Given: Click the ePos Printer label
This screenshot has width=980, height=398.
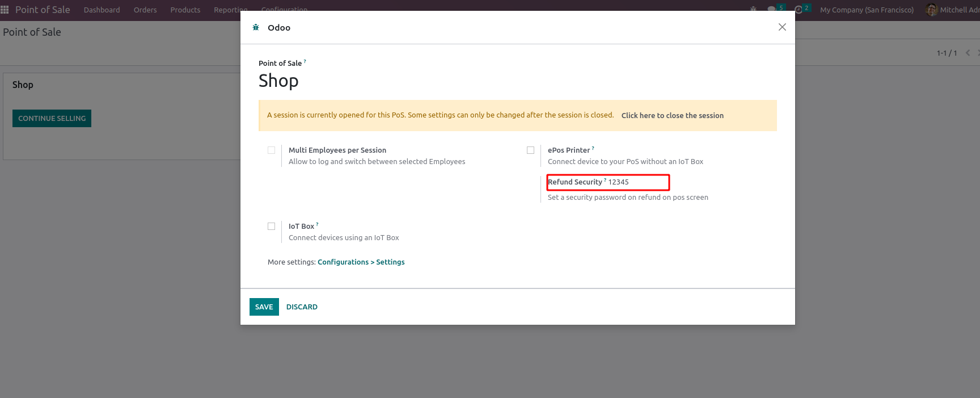Looking at the screenshot, I should [x=569, y=150].
